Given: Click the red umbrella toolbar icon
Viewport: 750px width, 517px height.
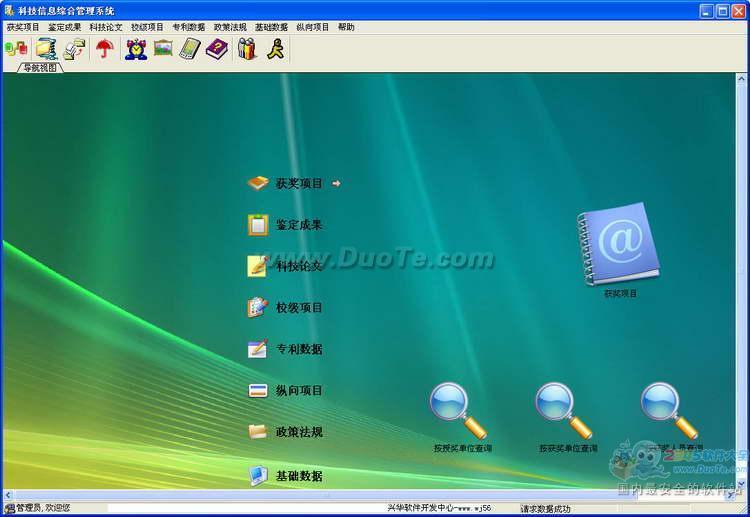Looking at the screenshot, I should 105,48.
